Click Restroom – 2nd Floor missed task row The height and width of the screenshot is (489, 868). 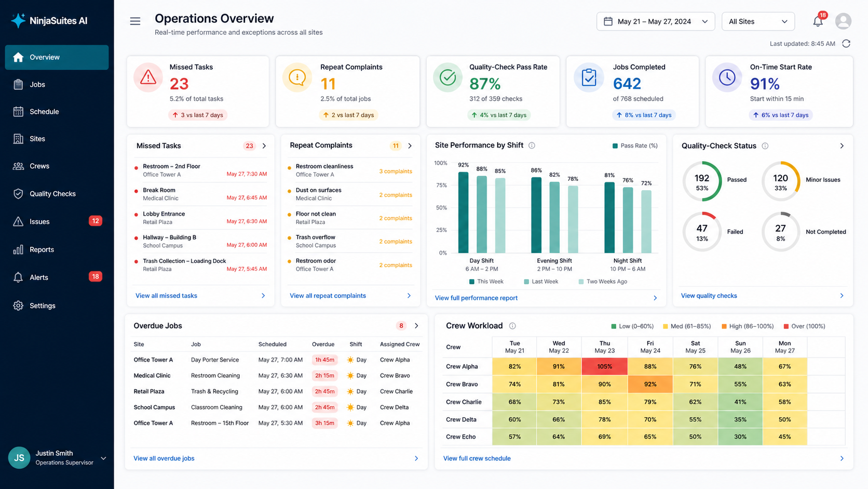pyautogui.click(x=200, y=170)
